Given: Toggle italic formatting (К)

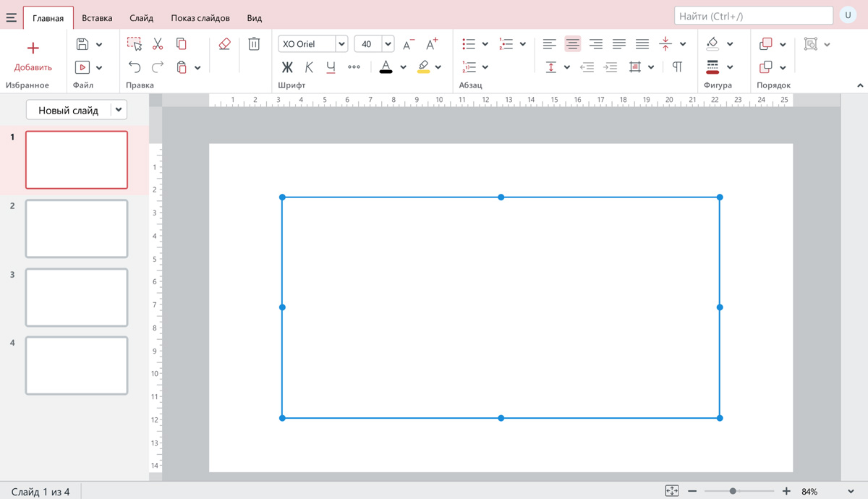Looking at the screenshot, I should 309,67.
